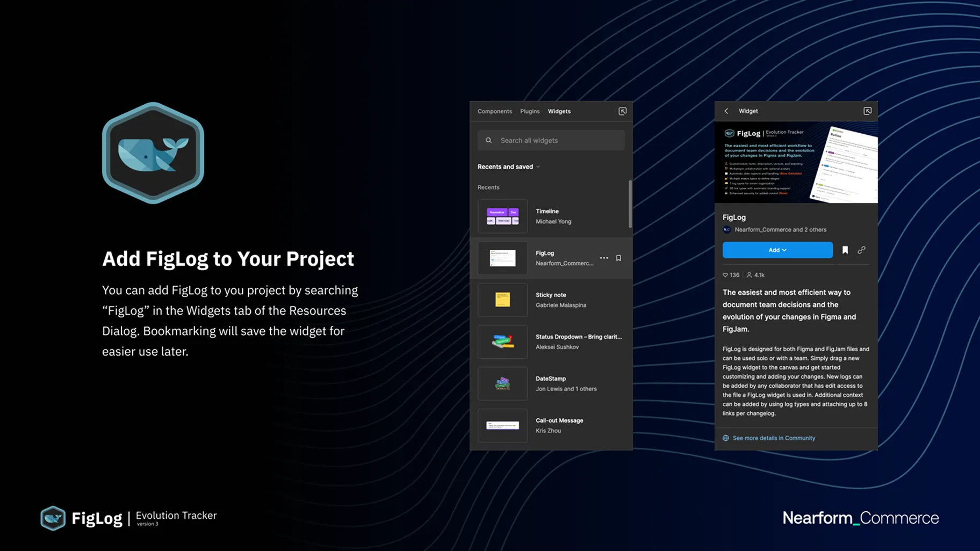Click the search magnifier icon
The height and width of the screenshot is (551, 980).
click(488, 141)
